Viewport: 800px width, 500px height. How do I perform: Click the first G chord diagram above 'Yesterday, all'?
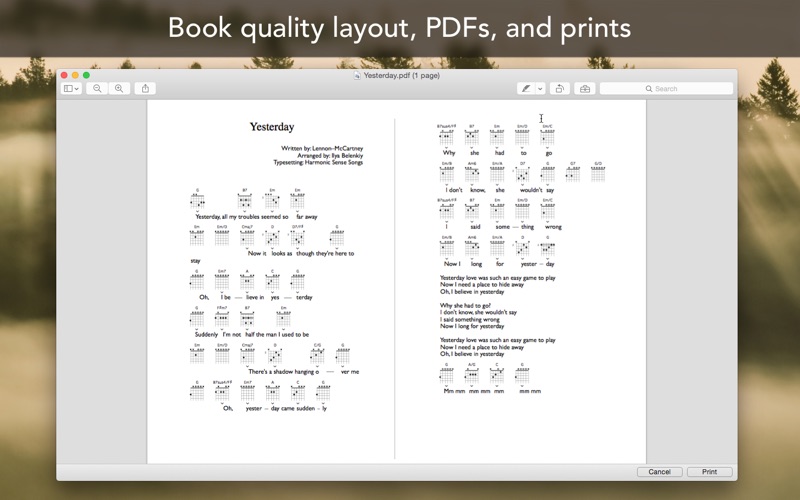tap(197, 199)
